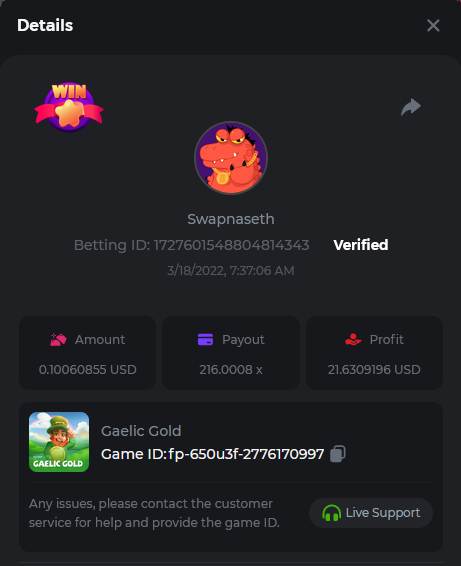Open the red dinosaur profile avatar

click(x=231, y=158)
